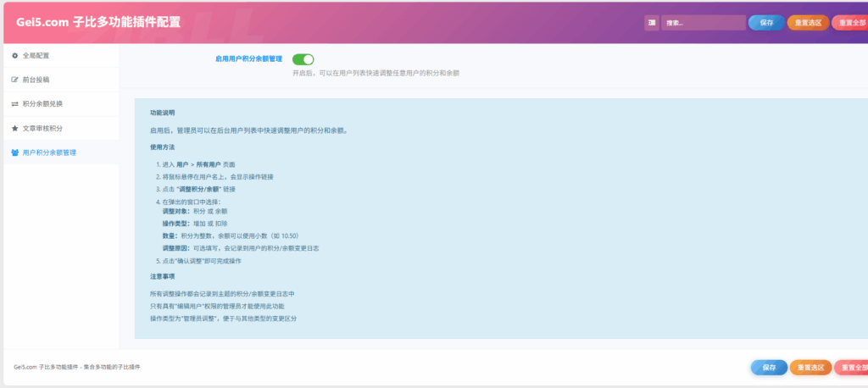Image resolution: width=868 pixels, height=388 pixels.
Task: Select 用户积分余额管理 in sidebar
Action: pos(61,152)
